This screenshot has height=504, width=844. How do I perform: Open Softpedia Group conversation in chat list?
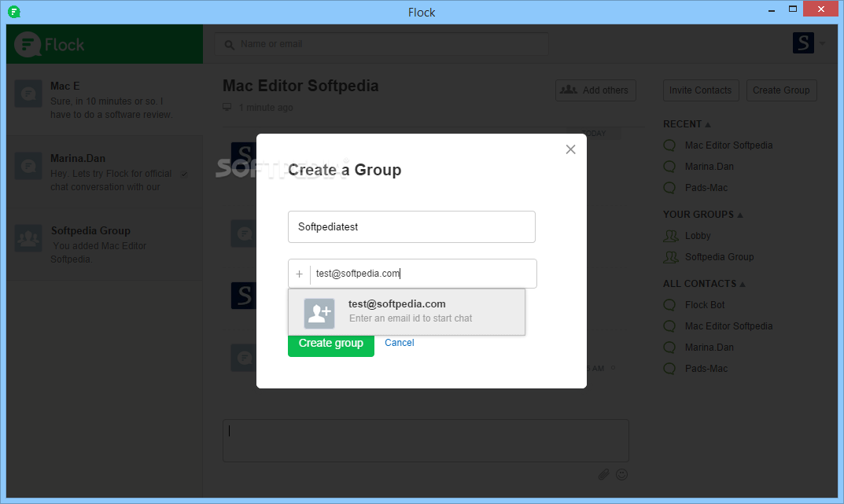tap(105, 245)
